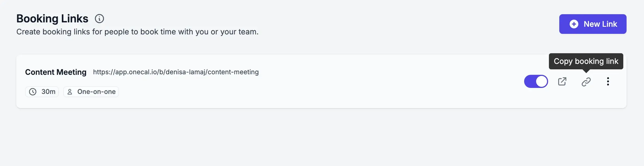This screenshot has width=644, height=166.
Task: Select the Content Meeting title
Action: click(x=56, y=72)
